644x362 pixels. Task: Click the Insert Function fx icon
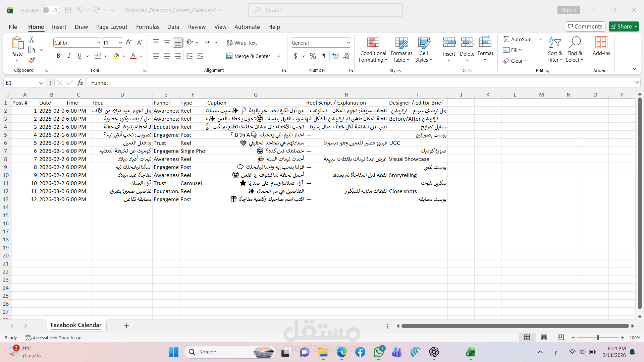coord(80,83)
